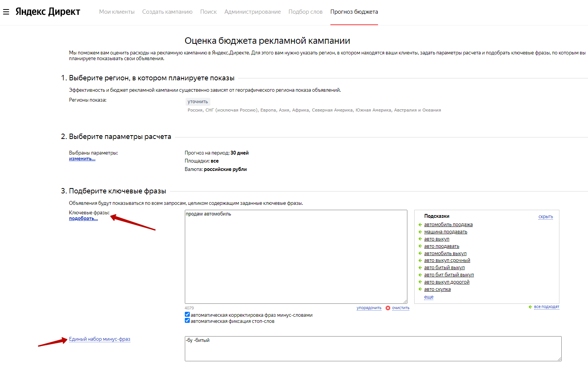Click подобрать link under Ключевые фразы

[x=83, y=219]
